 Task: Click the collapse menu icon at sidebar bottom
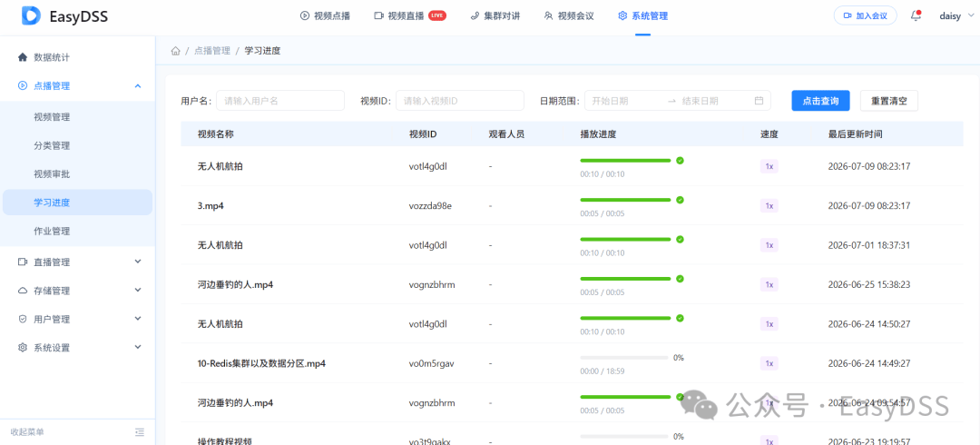[140, 432]
